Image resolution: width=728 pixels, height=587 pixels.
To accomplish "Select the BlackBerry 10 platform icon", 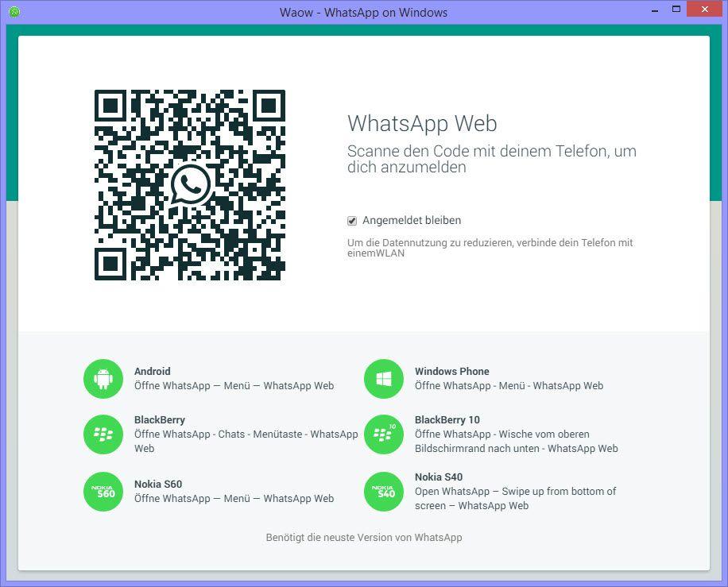I will 384,434.
